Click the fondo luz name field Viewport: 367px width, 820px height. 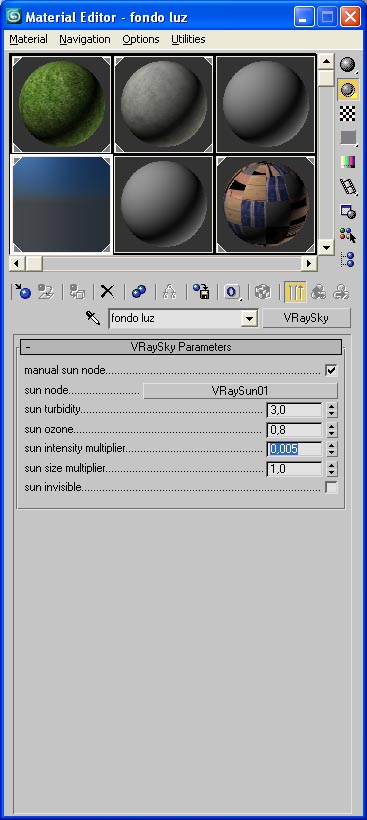pos(176,318)
